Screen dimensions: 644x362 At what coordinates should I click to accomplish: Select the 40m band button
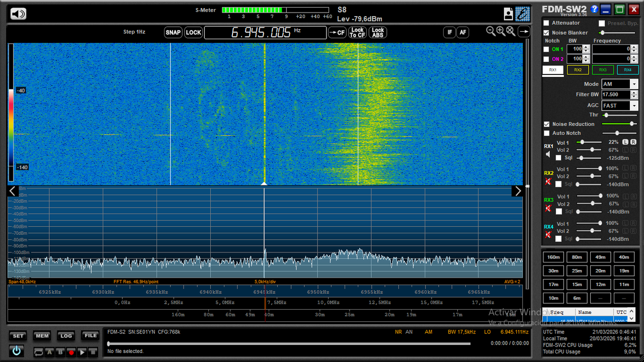tap(624, 257)
